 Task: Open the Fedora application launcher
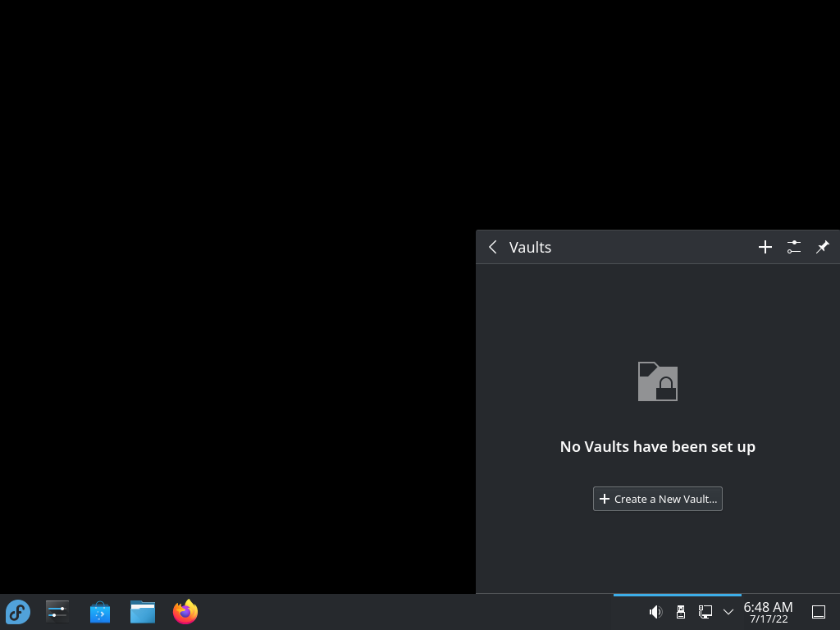click(18, 612)
